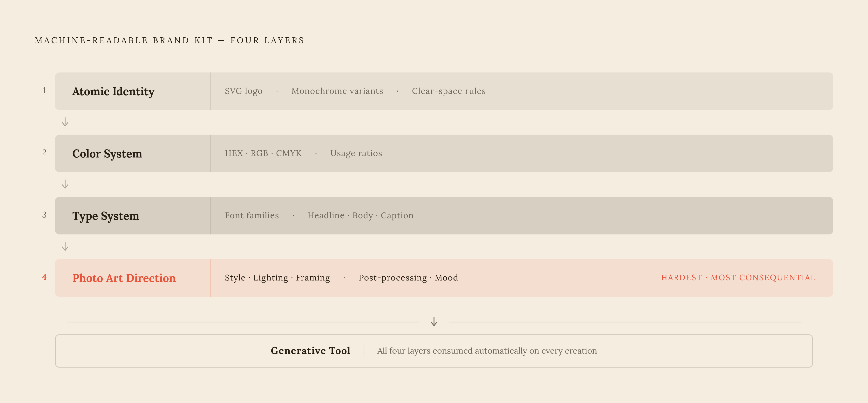Select 'SVG logo' text in Atomic Identity row
Screen dimensions: 868x403
coord(244,91)
